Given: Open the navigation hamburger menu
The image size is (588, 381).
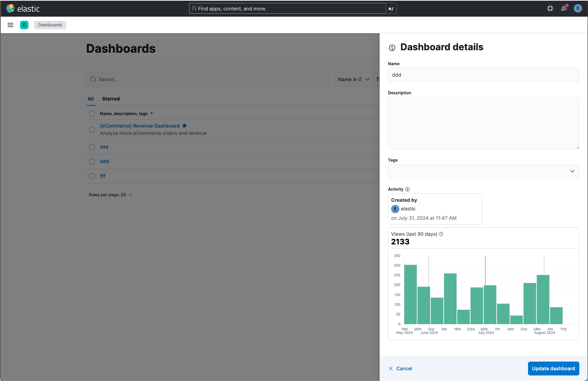Looking at the screenshot, I should click(x=10, y=25).
